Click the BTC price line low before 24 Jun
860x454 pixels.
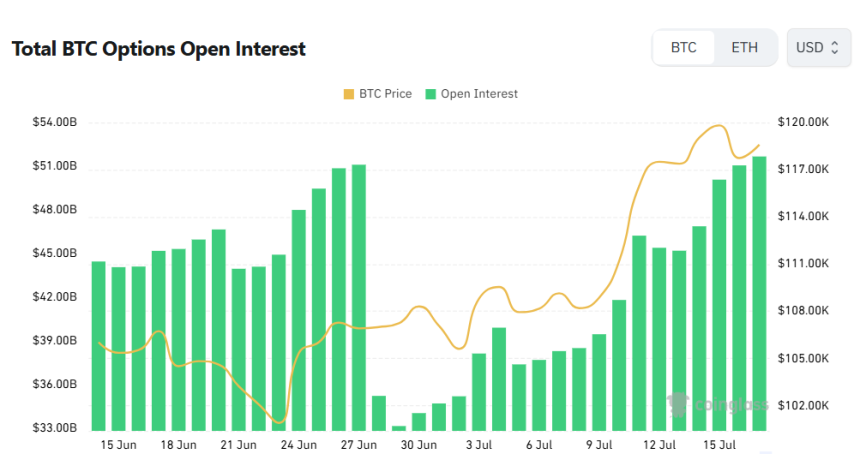click(279, 422)
